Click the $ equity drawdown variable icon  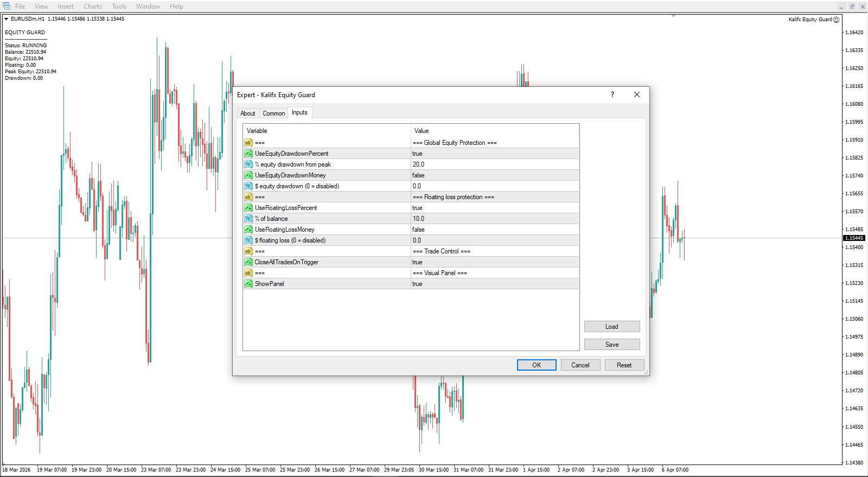[x=248, y=186]
